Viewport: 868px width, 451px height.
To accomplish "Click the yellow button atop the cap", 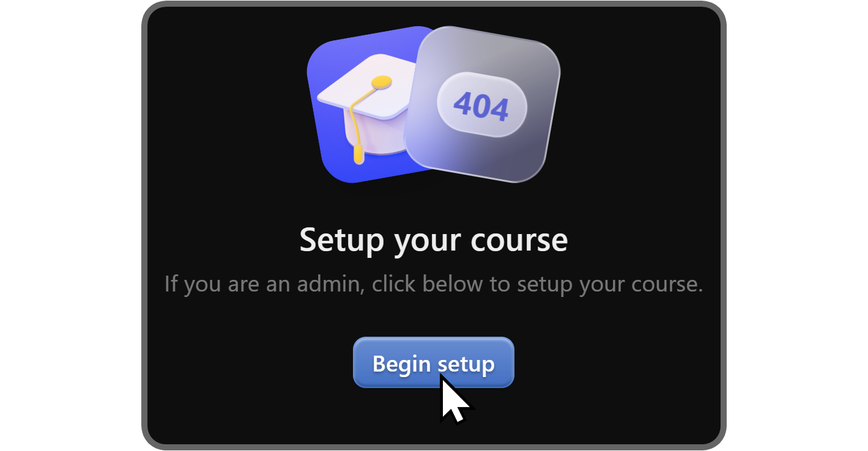I will point(382,81).
